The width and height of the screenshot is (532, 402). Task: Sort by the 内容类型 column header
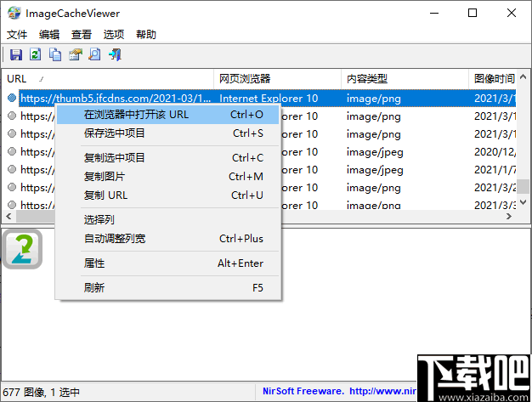click(x=405, y=79)
